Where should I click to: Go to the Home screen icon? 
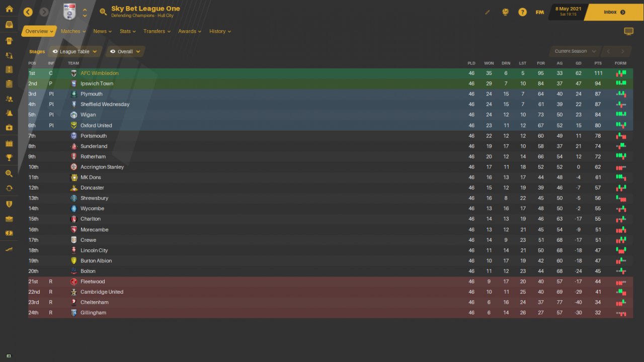click(9, 9)
